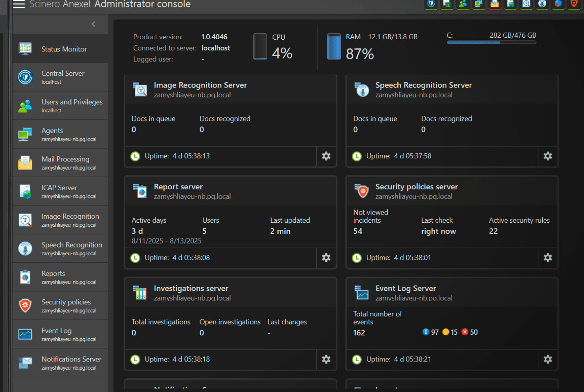The height and width of the screenshot is (392, 584).
Task: Click the Not viewed incidents value 54
Action: pyautogui.click(x=358, y=231)
